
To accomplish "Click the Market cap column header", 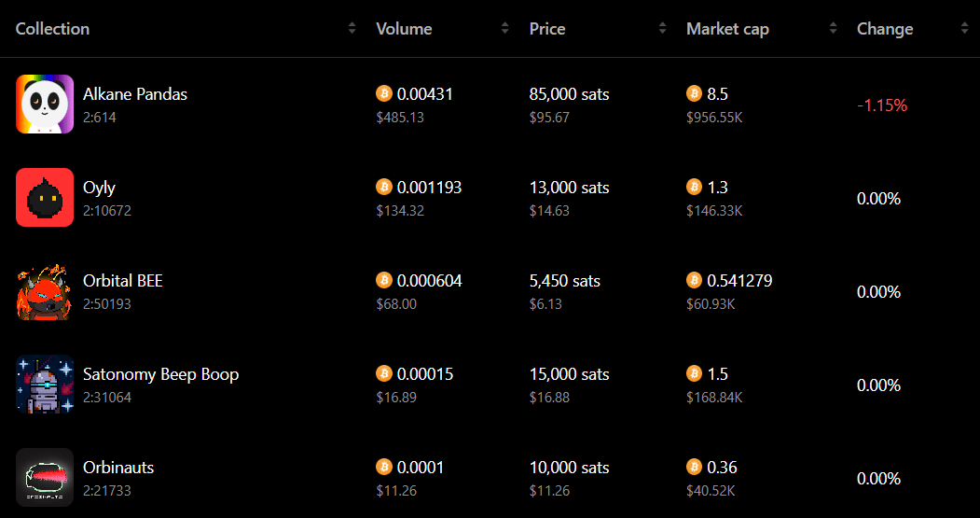I will (x=727, y=29).
